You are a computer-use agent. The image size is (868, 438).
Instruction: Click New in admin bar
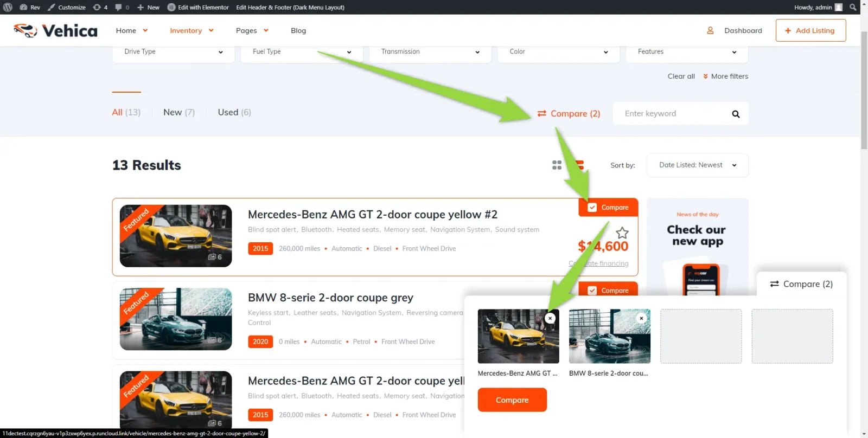pyautogui.click(x=148, y=7)
